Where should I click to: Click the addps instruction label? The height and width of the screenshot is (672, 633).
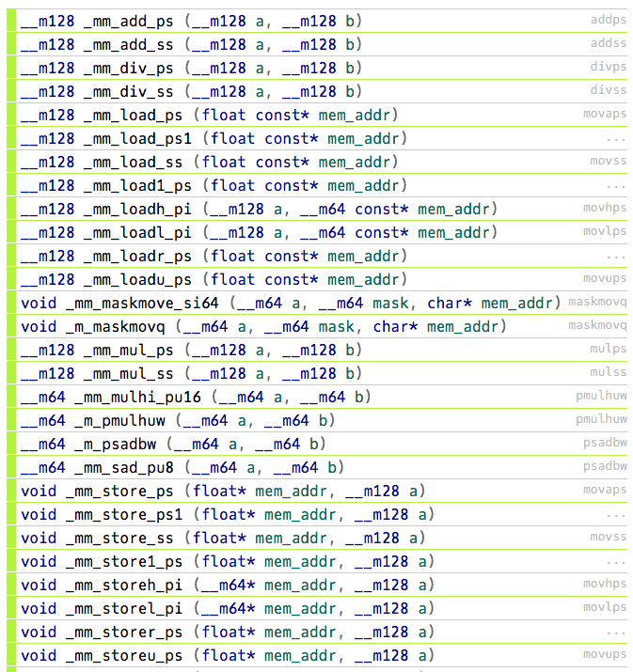coord(609,20)
